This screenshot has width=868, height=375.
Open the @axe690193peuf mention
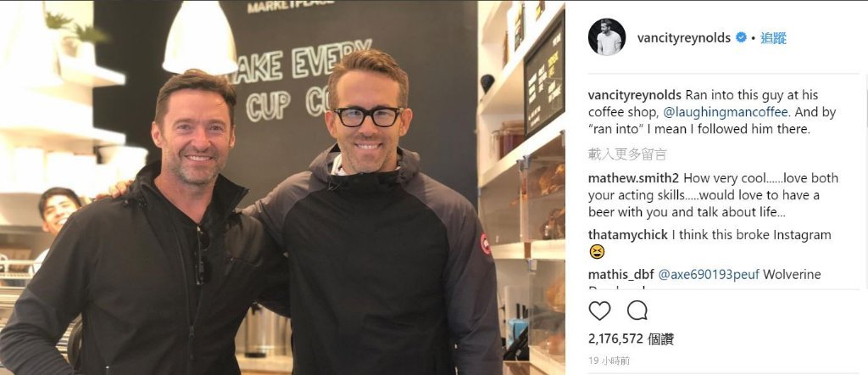(709, 274)
